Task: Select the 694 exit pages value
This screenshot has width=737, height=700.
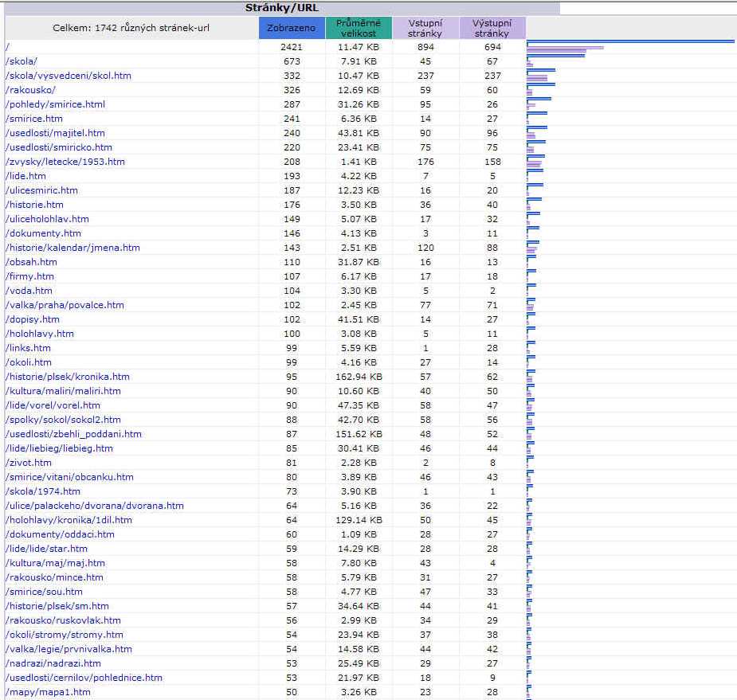Action: point(492,47)
